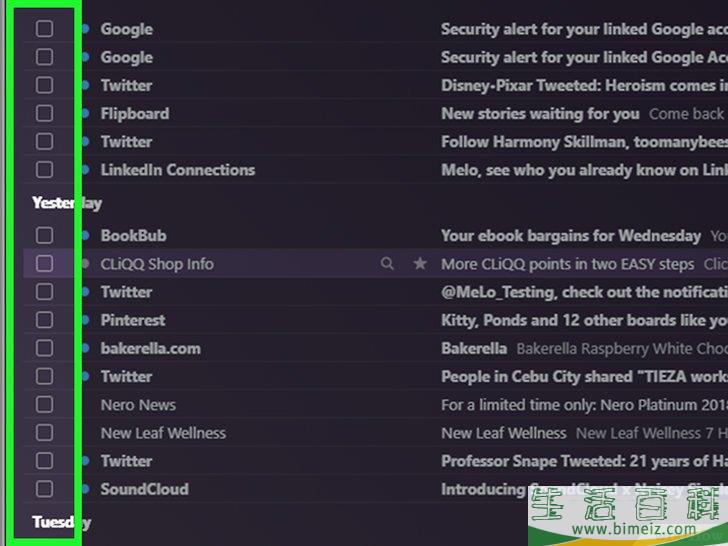Click the gray read dot beside CLiQQ Shop Info

click(x=85, y=264)
